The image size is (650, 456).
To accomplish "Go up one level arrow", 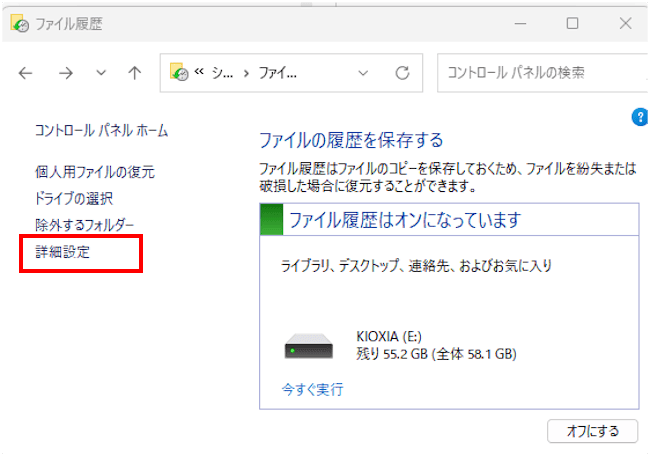I will 134,73.
